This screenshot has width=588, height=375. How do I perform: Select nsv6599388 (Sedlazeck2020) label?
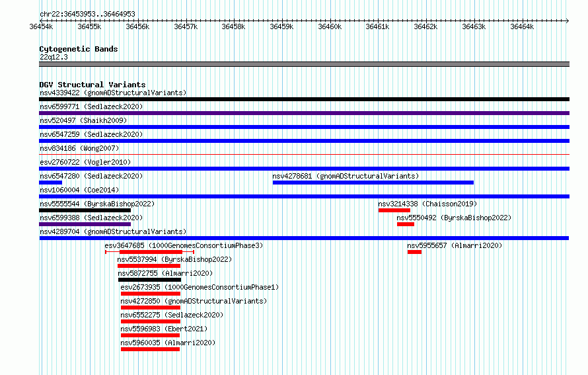[x=91, y=218]
